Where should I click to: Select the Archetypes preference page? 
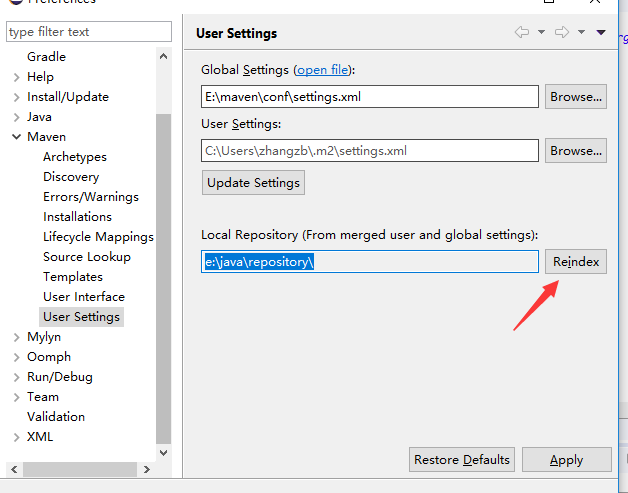(74, 157)
